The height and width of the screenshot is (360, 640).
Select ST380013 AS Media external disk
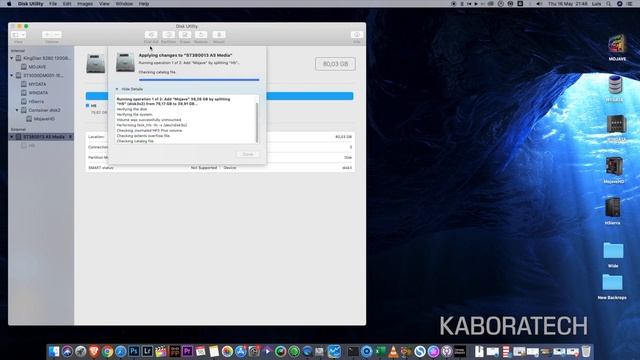[41, 137]
